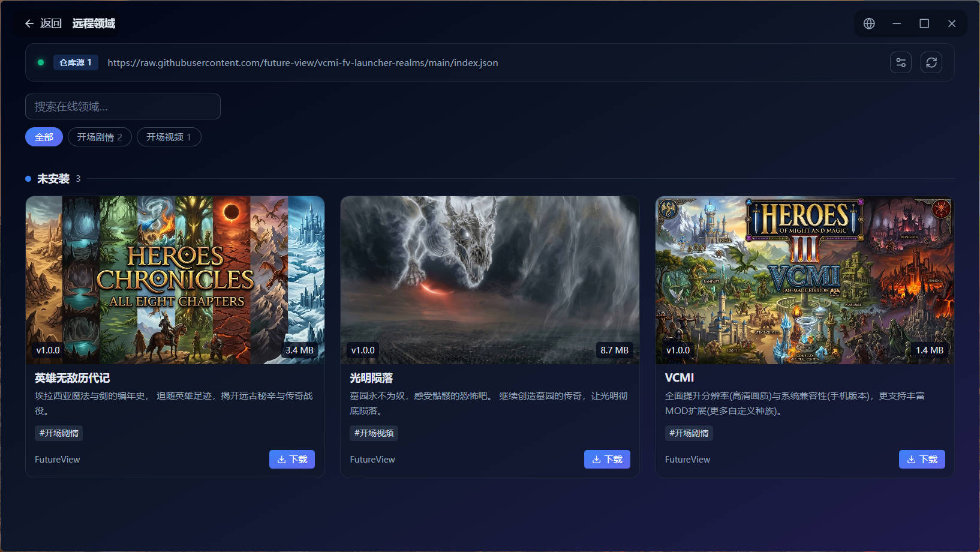
Task: Open the globe language icon
Action: [x=869, y=23]
